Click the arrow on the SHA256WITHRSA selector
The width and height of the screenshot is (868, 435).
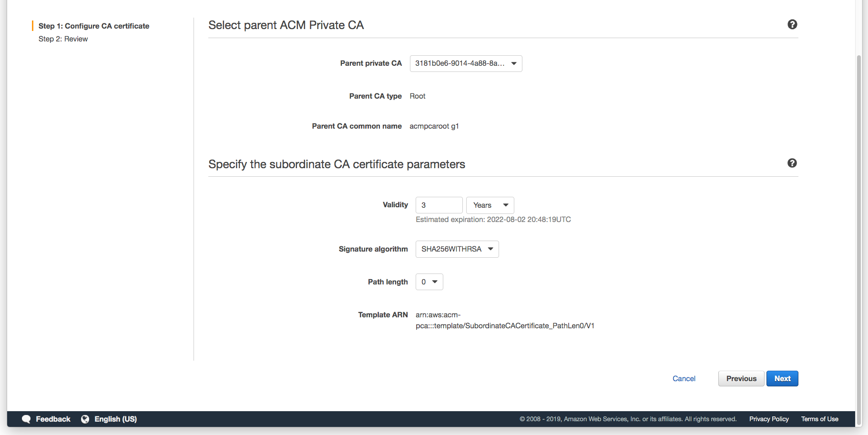click(x=490, y=249)
